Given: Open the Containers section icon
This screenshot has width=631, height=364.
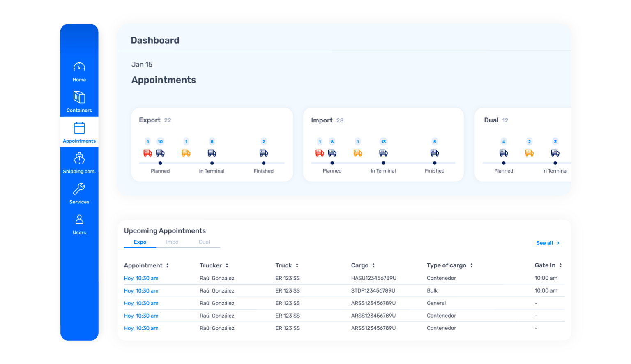Looking at the screenshot, I should pyautogui.click(x=79, y=97).
